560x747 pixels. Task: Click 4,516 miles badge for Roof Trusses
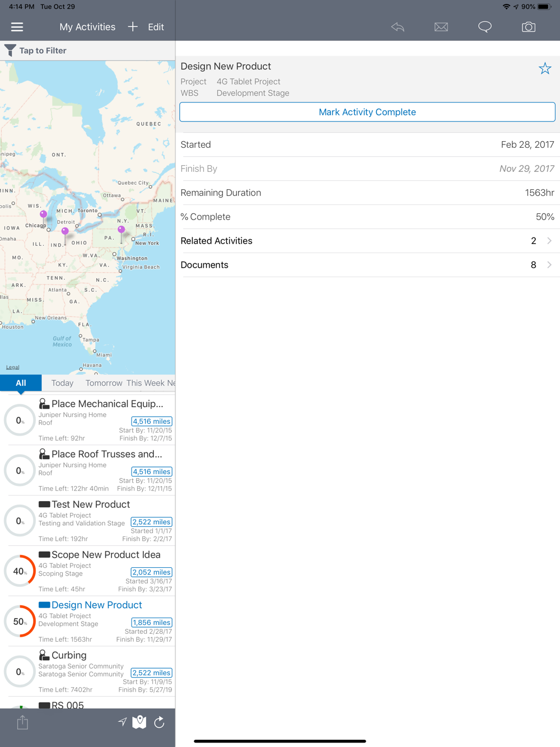[151, 471]
